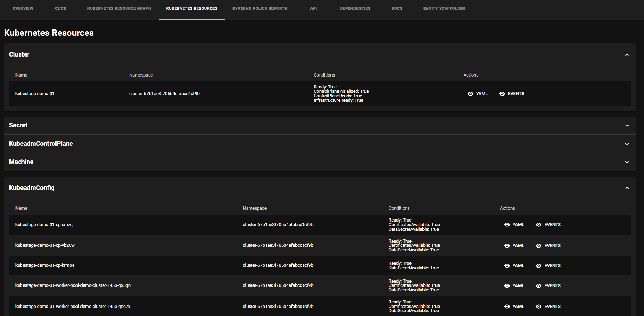This screenshot has height=316, width=644.
Task: View EVENTS for worker-pool gx5qn config
Action: [548, 286]
